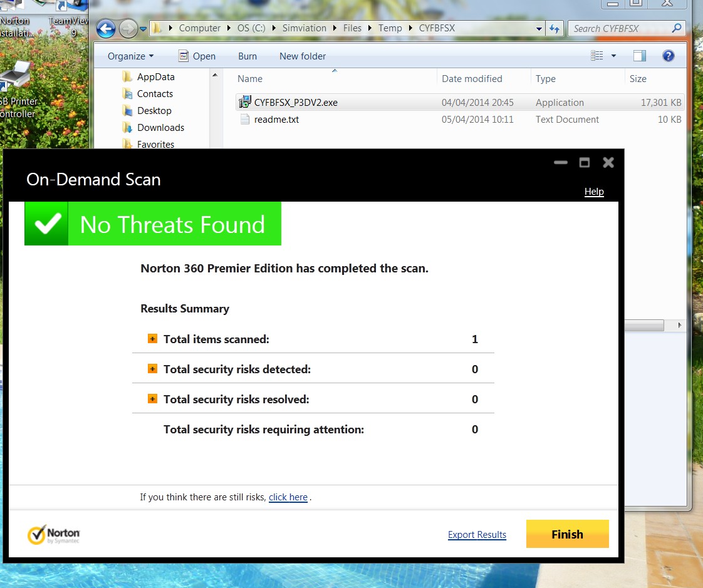Click the CYFBFSX_P3DV2.exe installer icon
703x588 pixels.
point(245,102)
